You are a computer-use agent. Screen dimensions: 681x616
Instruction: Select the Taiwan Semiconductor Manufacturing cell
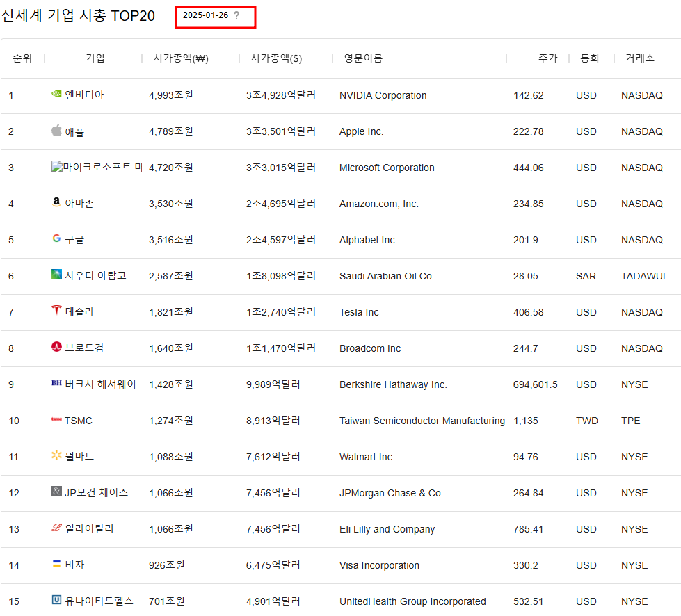[x=422, y=421]
